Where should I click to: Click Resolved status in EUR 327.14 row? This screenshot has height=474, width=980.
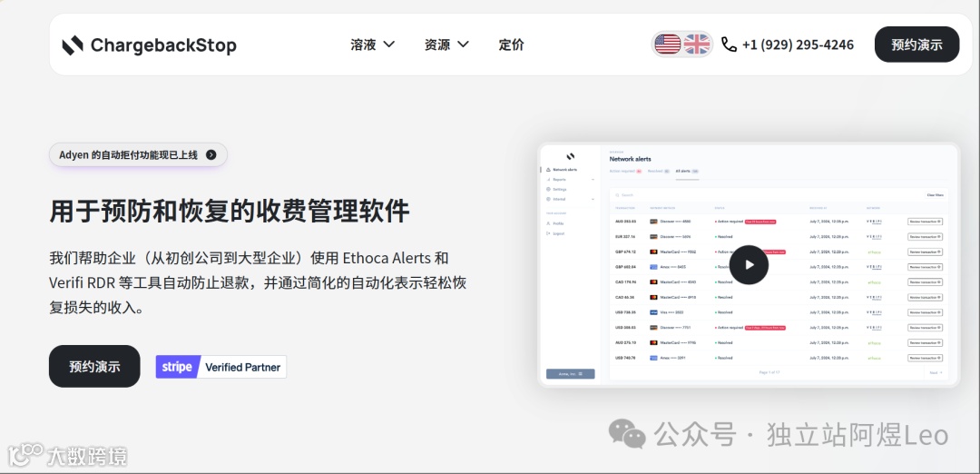[x=724, y=236]
